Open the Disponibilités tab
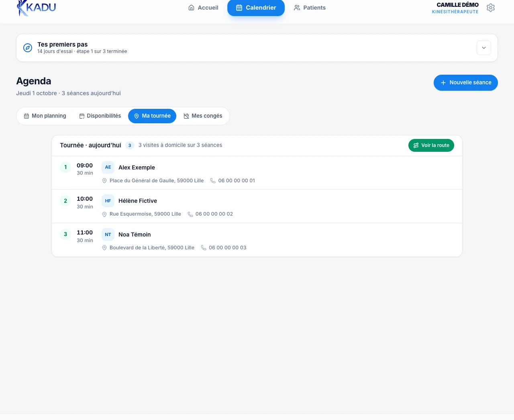Image resolution: width=514 pixels, height=420 pixels. 100,116
